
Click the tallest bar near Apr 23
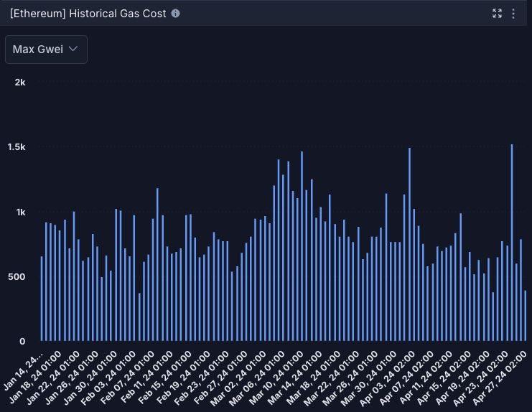(x=512, y=243)
